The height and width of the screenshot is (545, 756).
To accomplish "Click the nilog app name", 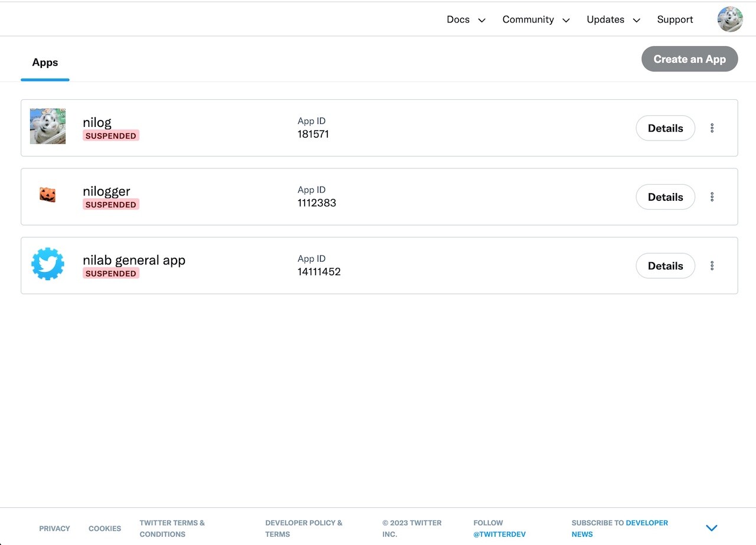I will [x=97, y=122].
